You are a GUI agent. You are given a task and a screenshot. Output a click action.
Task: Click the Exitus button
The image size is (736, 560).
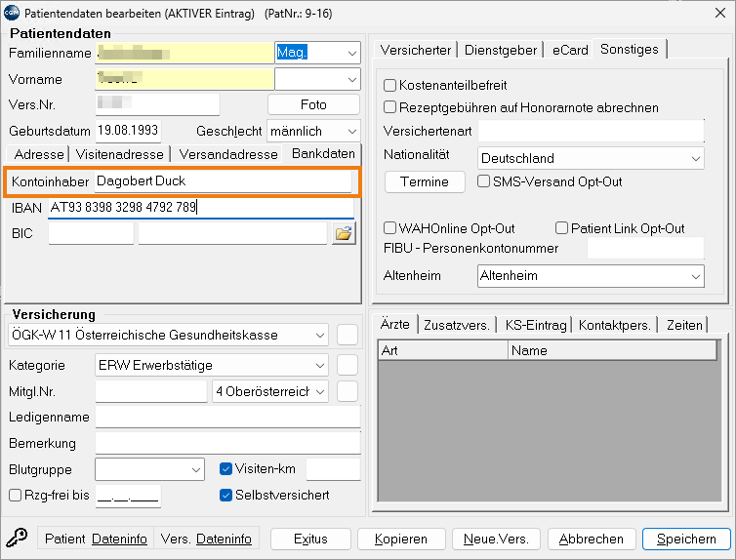click(310, 539)
